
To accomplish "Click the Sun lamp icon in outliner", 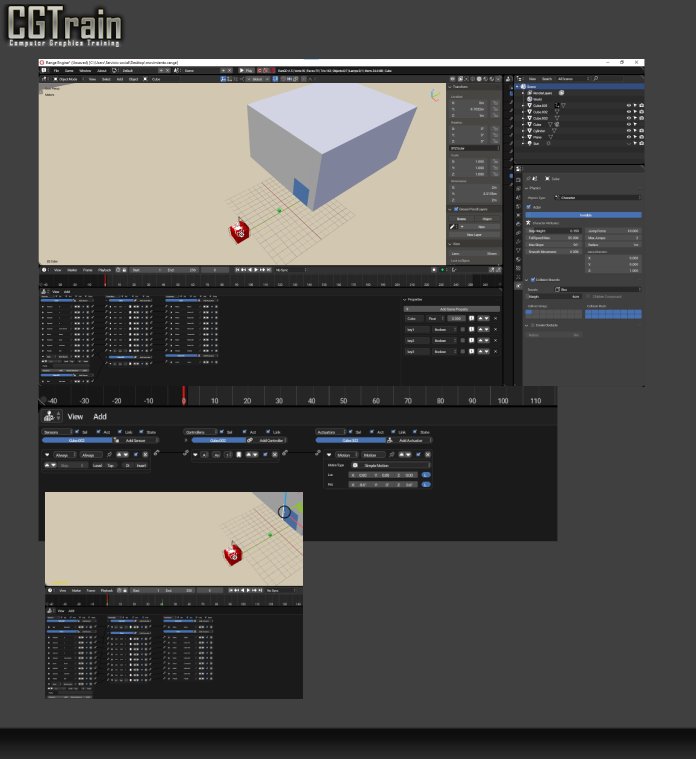I will tap(530, 143).
